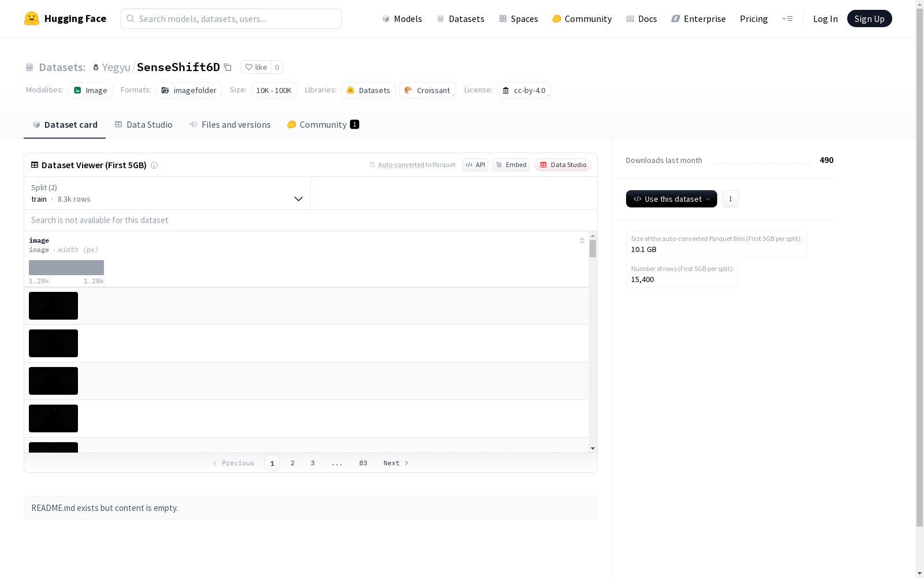Screen dimensions: 924x578
Task: Open the Use this dataset dropdown
Action: (x=672, y=199)
